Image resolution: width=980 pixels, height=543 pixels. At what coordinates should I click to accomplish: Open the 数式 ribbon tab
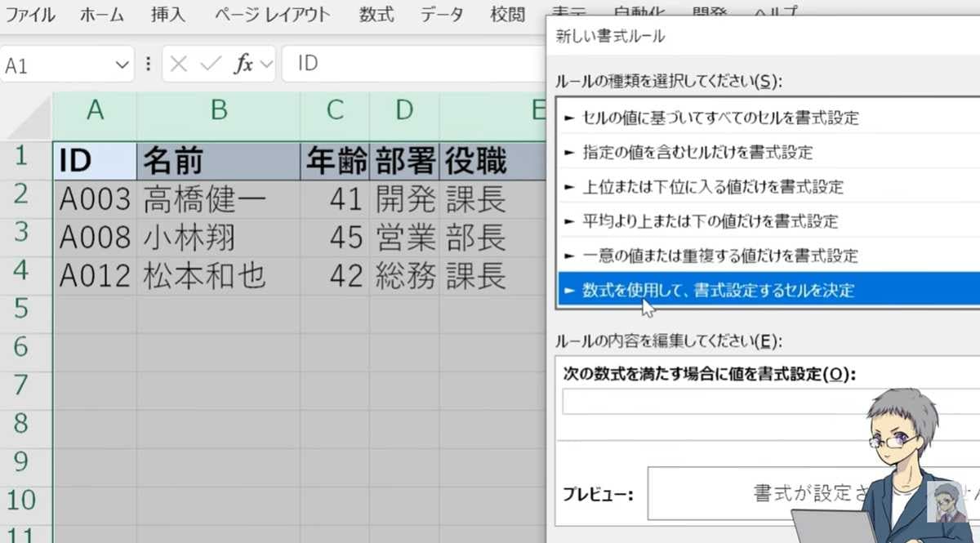click(x=376, y=14)
